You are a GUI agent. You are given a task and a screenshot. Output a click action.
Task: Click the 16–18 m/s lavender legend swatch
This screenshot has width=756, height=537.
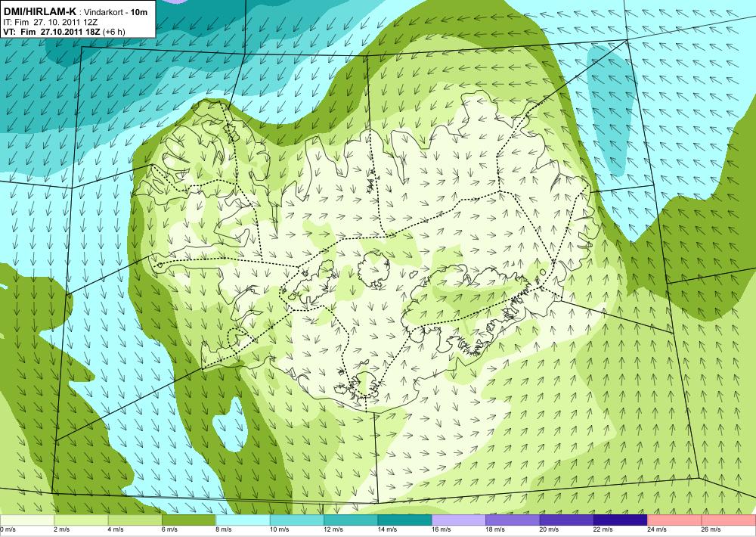[459, 520]
